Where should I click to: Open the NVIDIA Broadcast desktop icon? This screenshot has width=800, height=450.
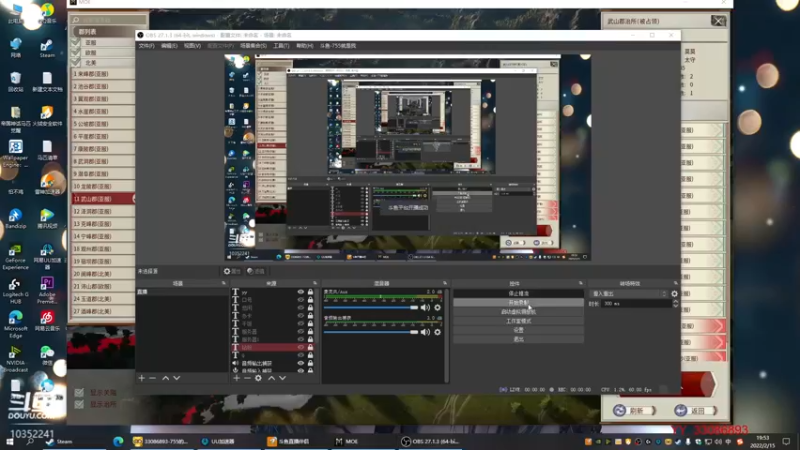(x=15, y=359)
